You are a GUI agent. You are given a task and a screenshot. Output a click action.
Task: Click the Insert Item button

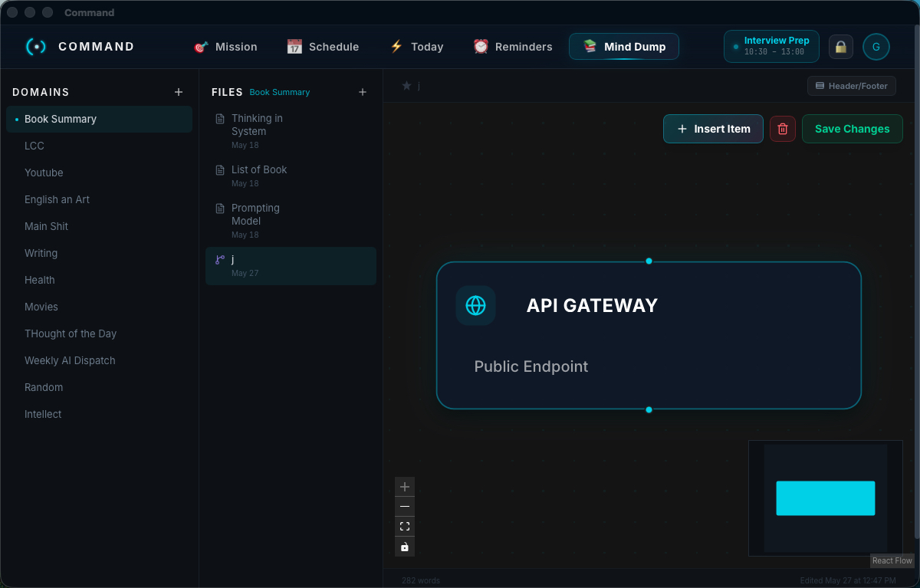(713, 129)
